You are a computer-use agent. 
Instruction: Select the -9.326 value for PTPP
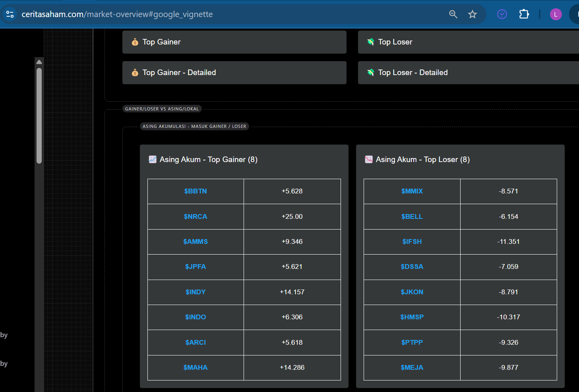(509, 342)
